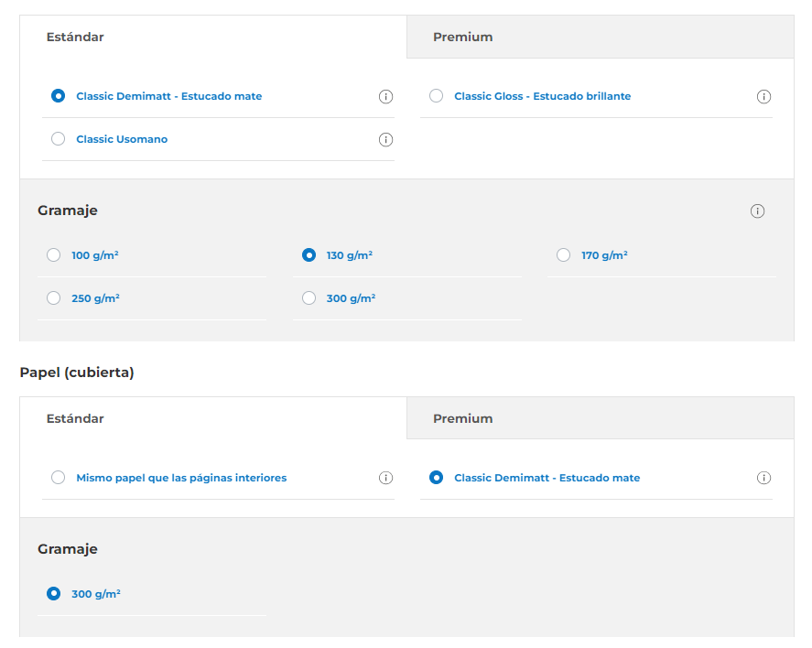The image size is (812, 648).
Task: Open Premium tab under Papel (cubierta)
Action: click(x=600, y=418)
